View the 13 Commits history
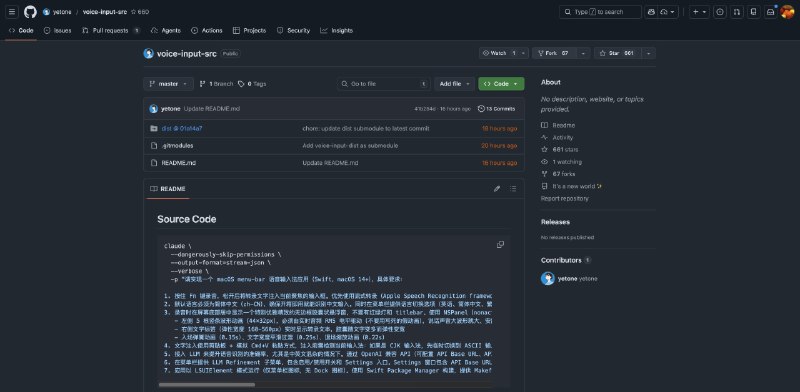The height and width of the screenshot is (392, 800). (496, 109)
